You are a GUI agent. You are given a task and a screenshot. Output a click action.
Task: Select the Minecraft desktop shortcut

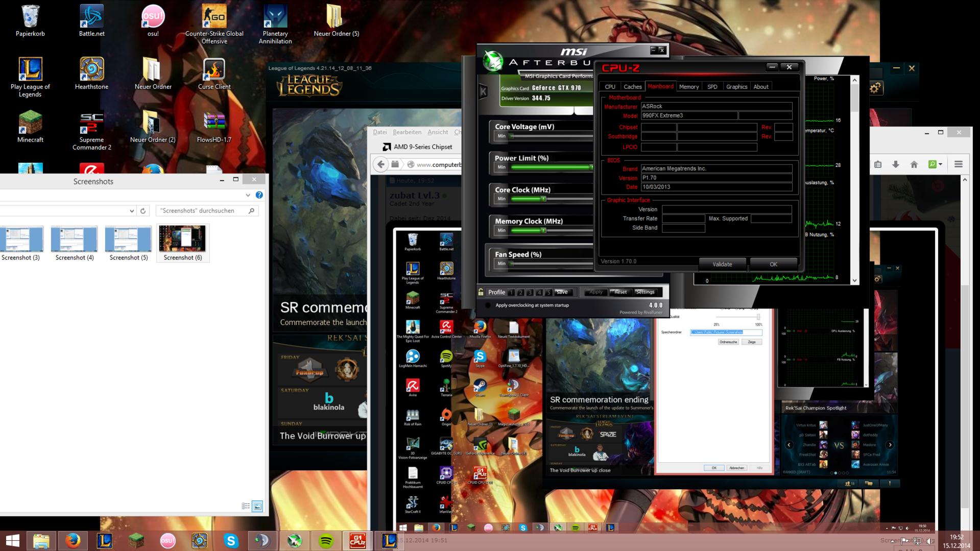[x=30, y=127]
